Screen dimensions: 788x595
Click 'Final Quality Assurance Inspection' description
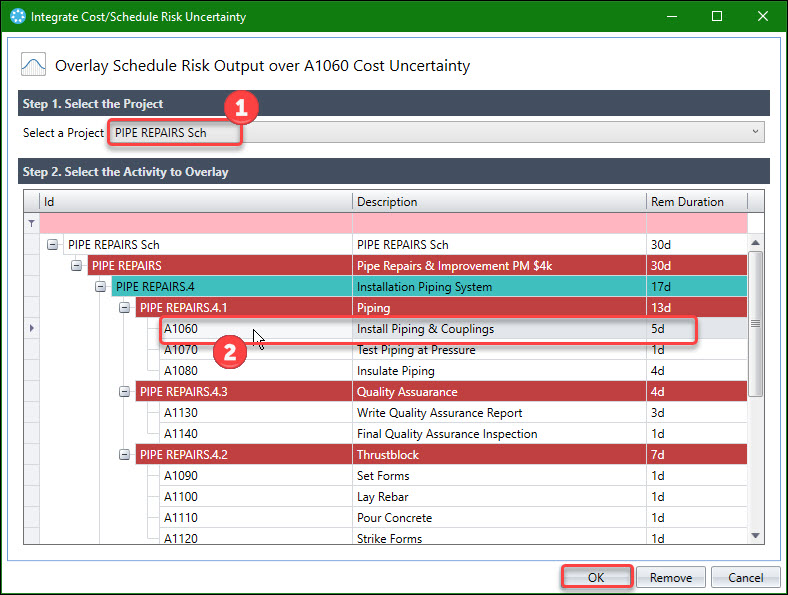point(447,434)
